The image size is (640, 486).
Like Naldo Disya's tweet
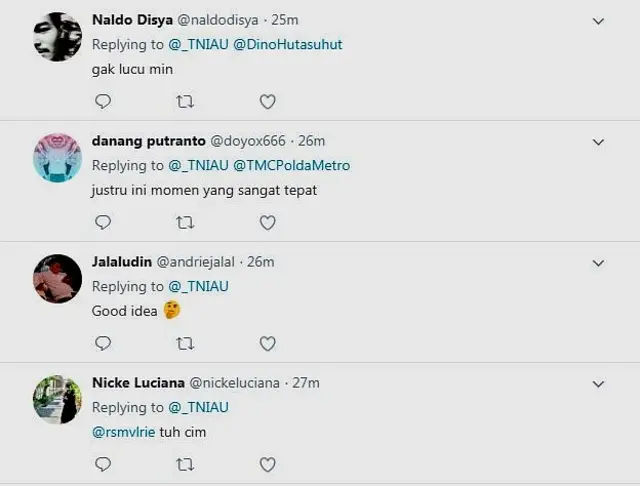pyautogui.click(x=267, y=101)
